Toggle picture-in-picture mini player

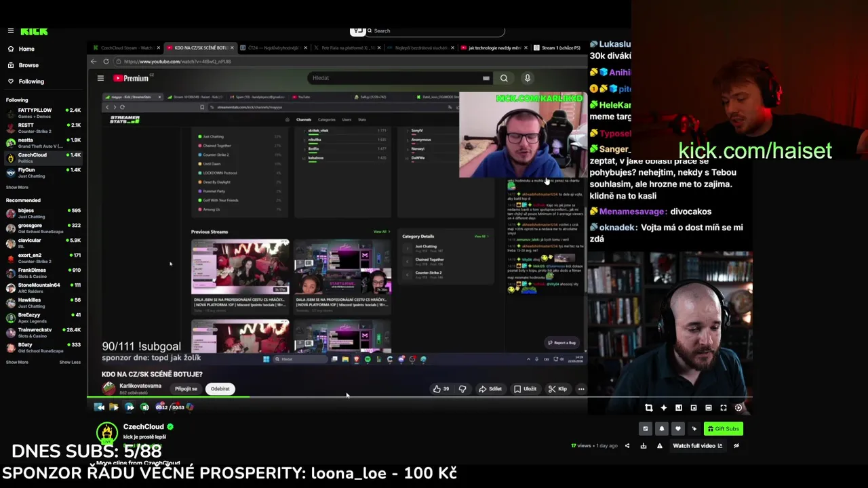pos(694,408)
